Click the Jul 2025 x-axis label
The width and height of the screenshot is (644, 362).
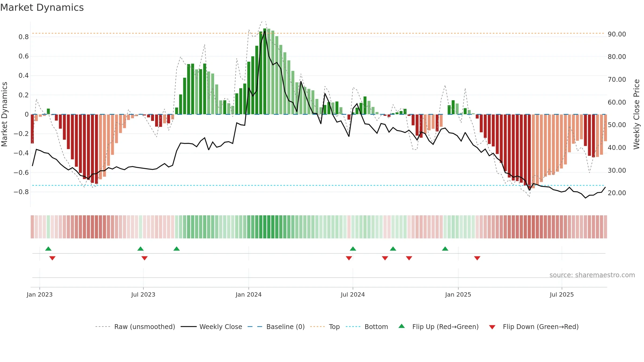(x=562, y=294)
